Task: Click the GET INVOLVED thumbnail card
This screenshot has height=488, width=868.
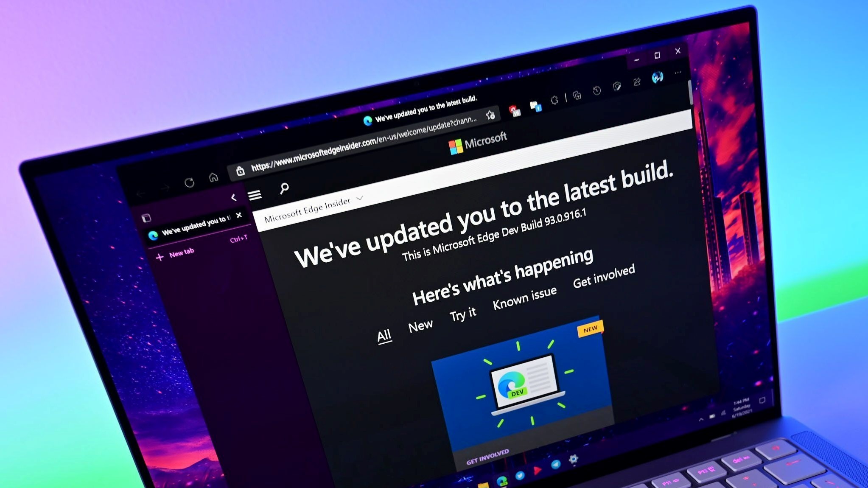Action: coord(517,400)
